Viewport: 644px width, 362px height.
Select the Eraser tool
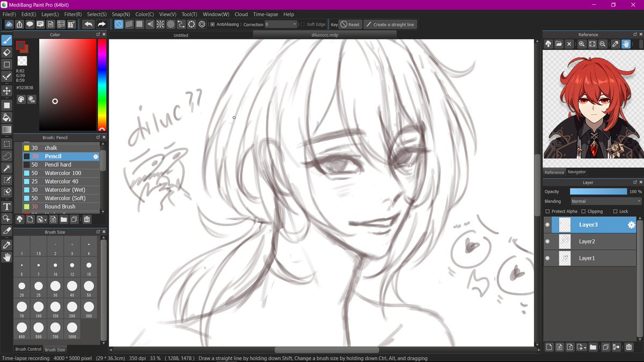pyautogui.click(x=6, y=52)
